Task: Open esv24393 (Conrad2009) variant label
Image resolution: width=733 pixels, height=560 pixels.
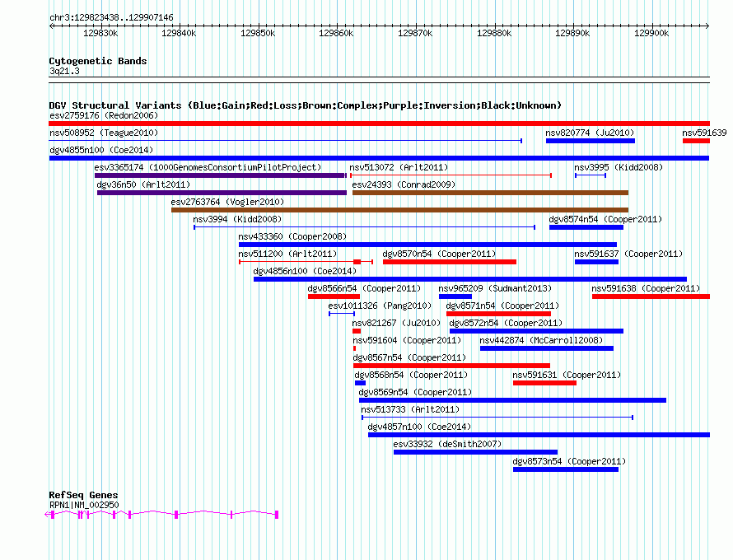Action: 404,184
